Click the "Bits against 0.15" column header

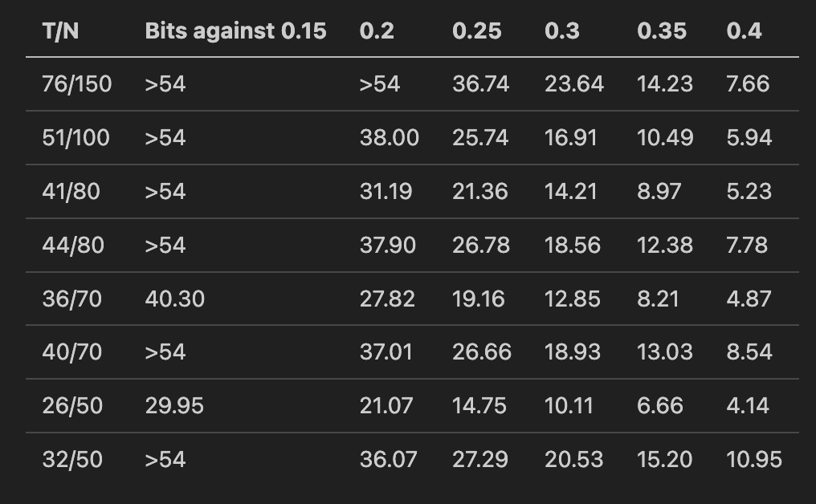(x=235, y=31)
